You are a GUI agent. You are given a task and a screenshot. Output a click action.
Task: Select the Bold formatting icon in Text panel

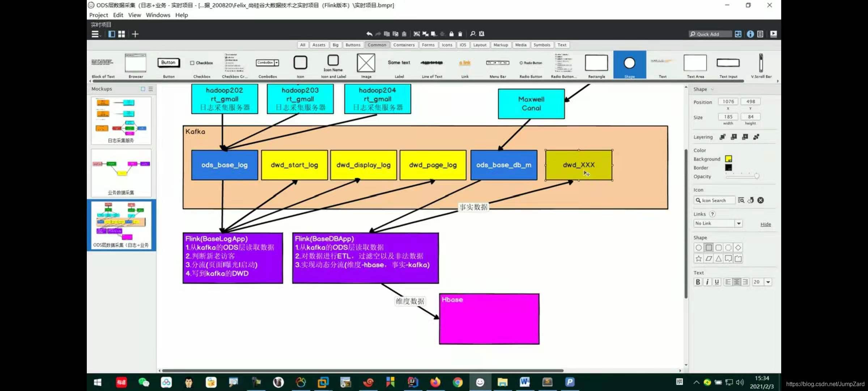click(698, 282)
